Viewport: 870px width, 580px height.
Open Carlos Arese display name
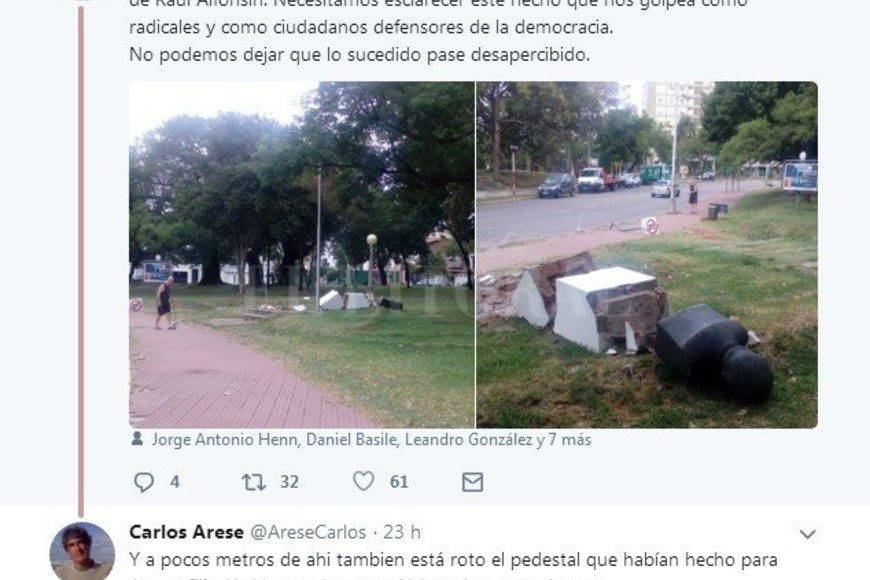click(x=186, y=532)
